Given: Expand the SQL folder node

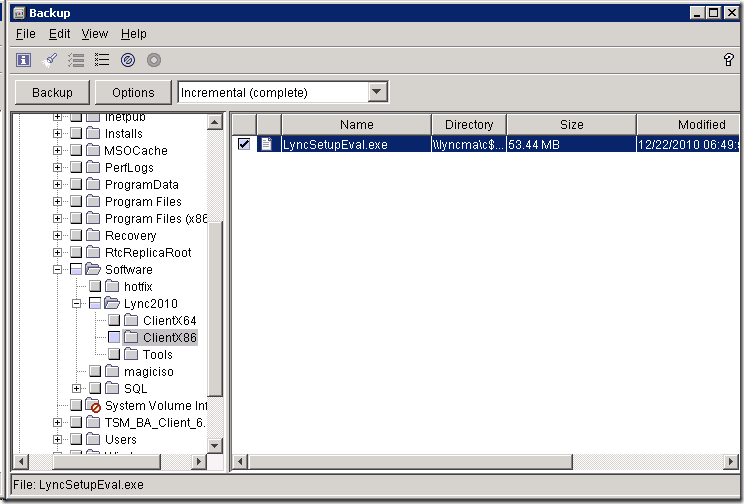Looking at the screenshot, I should pyautogui.click(x=77, y=389).
